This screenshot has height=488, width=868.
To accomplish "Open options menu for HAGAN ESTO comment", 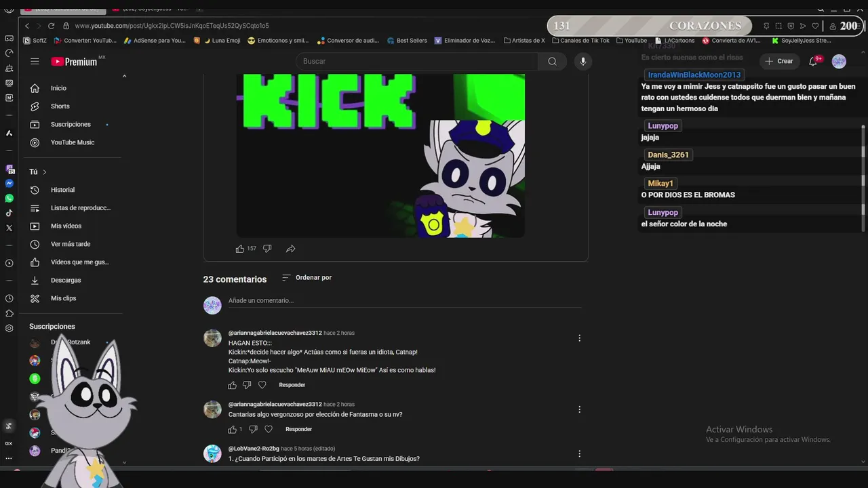I will point(579,338).
